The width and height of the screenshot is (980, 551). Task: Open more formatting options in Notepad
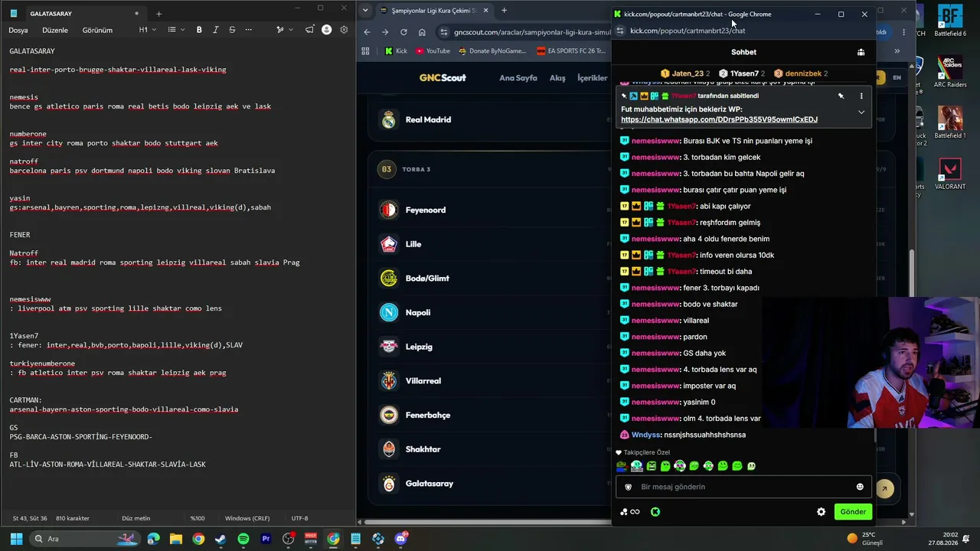248,30
